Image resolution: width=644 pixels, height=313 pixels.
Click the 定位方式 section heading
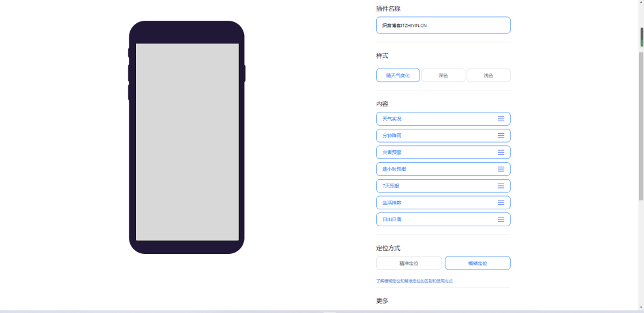[388, 248]
